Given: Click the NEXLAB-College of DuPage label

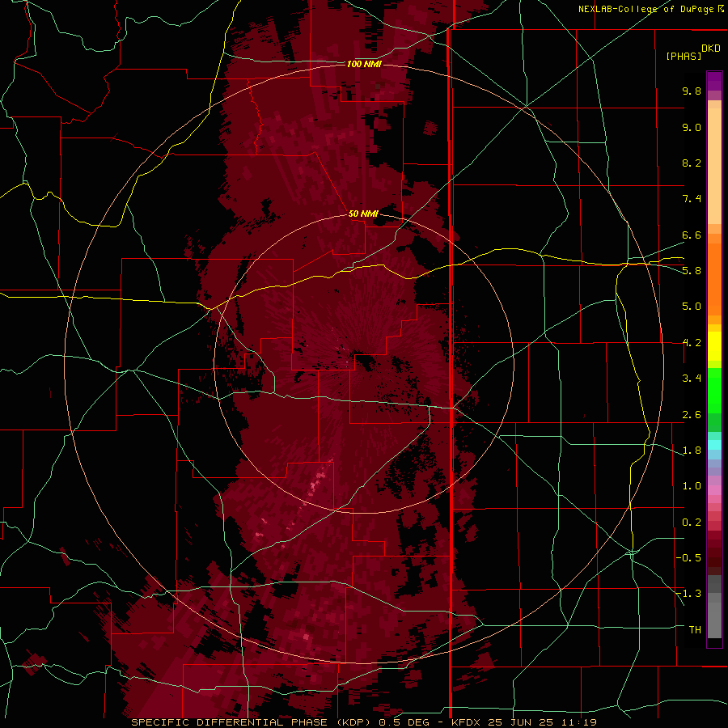Looking at the screenshot, I should pos(648,9).
